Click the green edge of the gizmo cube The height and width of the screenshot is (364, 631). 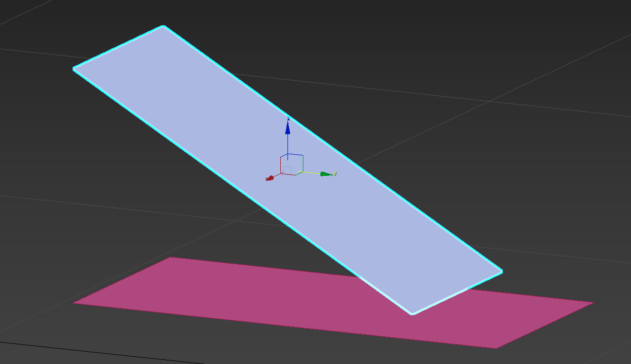(302, 164)
